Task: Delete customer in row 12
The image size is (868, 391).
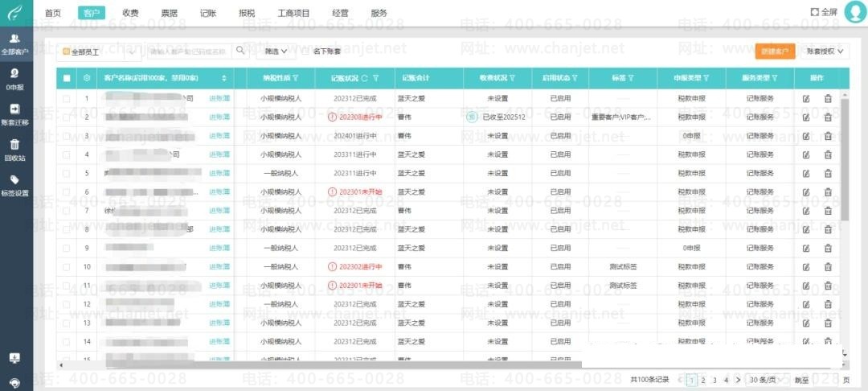Action: click(828, 304)
